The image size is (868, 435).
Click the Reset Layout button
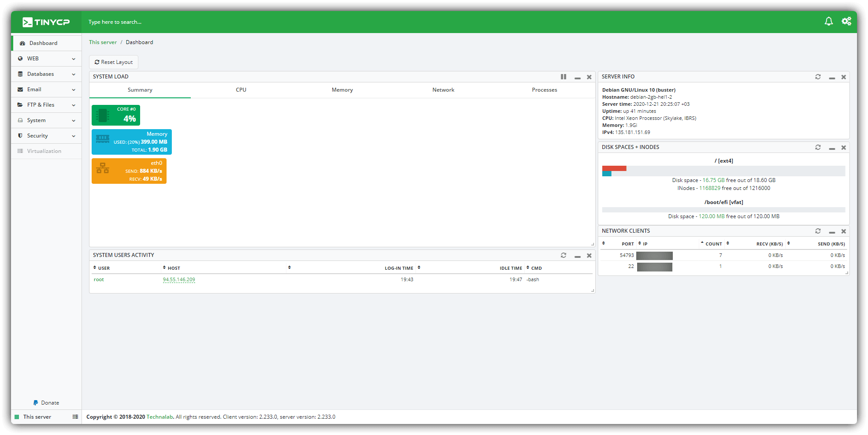coord(114,62)
